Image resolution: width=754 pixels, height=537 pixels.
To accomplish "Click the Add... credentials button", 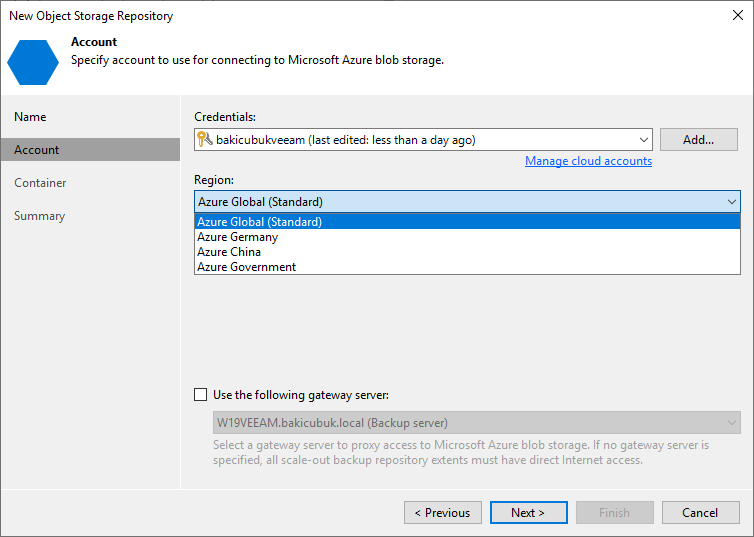I will coord(699,140).
